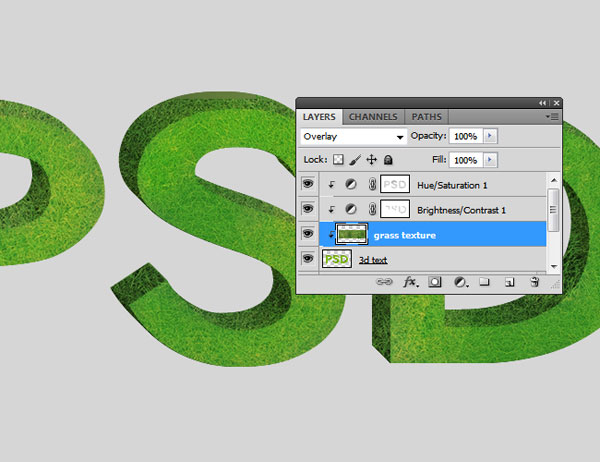Lock image pixels brush icon

pyautogui.click(x=355, y=160)
